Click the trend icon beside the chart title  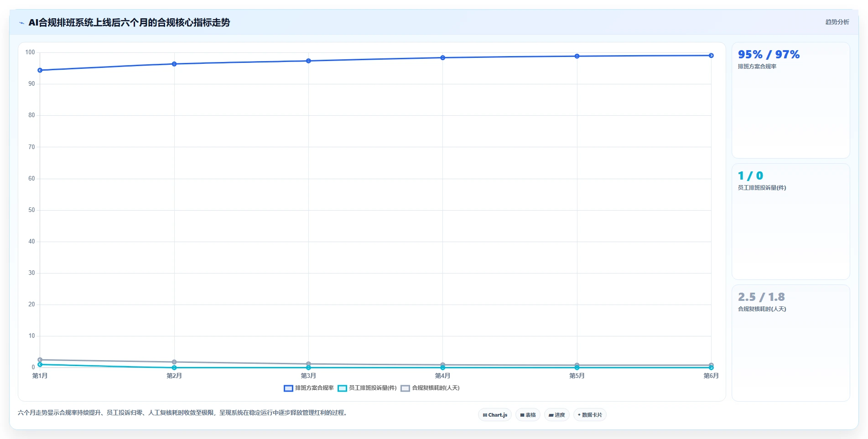pyautogui.click(x=21, y=23)
